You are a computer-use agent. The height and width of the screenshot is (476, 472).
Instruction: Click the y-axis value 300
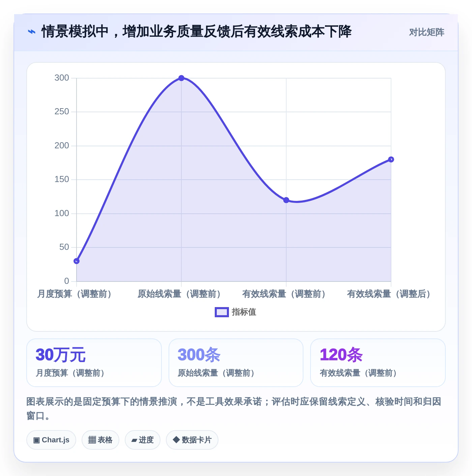pyautogui.click(x=62, y=78)
